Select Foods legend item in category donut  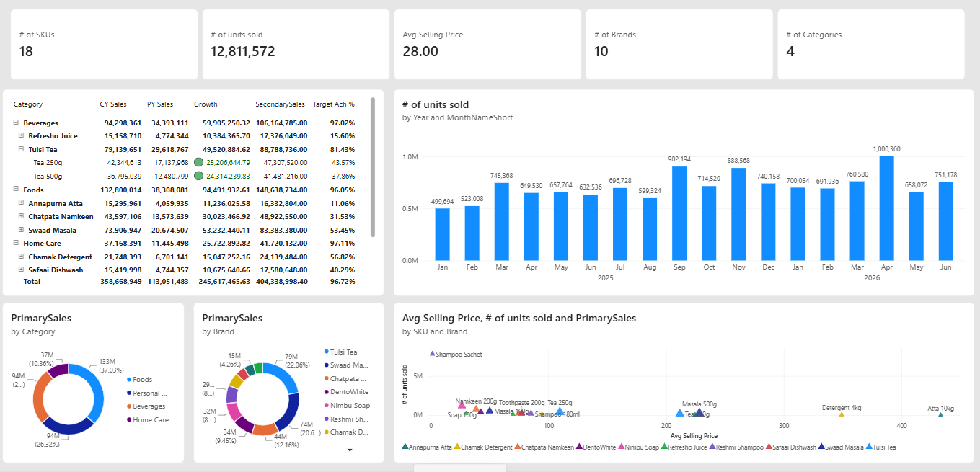139,380
